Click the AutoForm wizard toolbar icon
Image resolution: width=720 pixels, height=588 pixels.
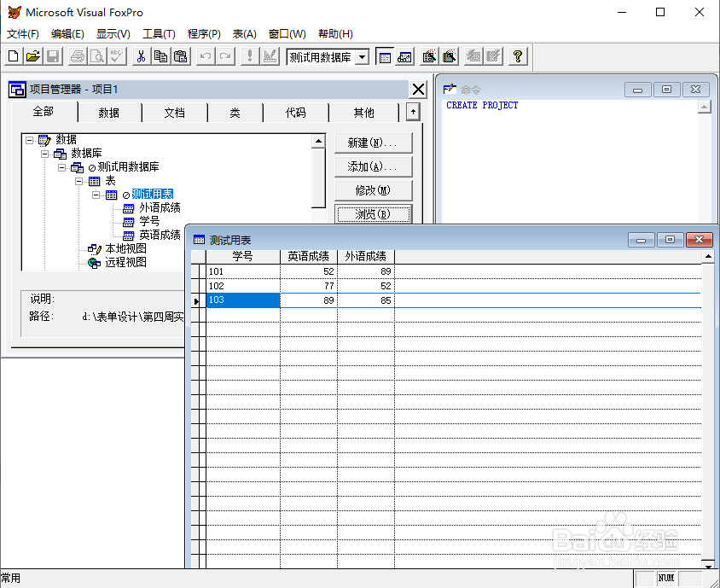(473, 56)
